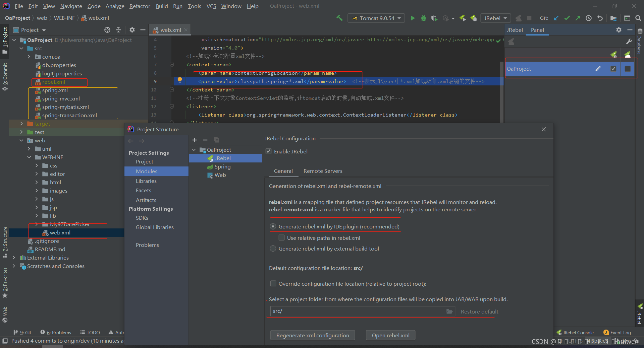The image size is (644, 348).
Task: Open the Navigate menu
Action: point(71,6)
